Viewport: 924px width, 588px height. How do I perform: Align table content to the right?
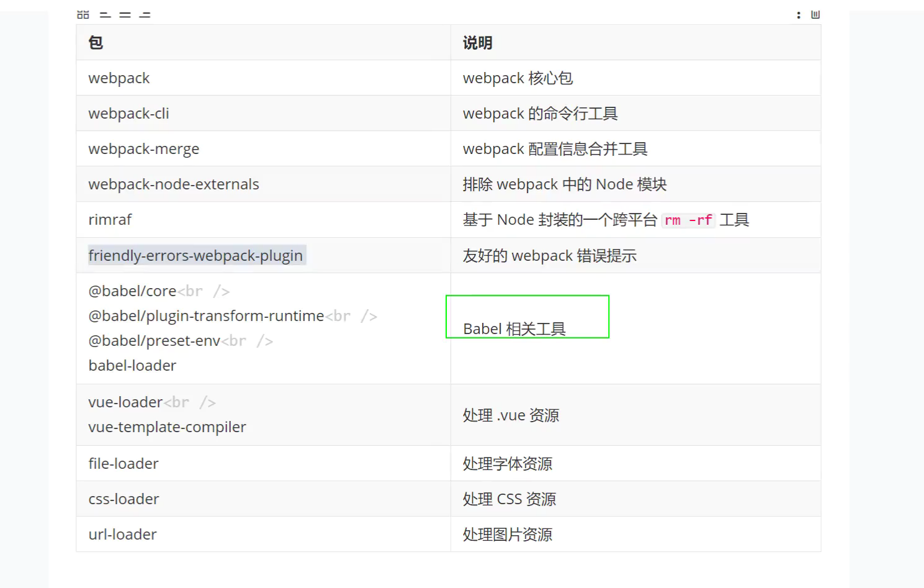click(x=145, y=14)
